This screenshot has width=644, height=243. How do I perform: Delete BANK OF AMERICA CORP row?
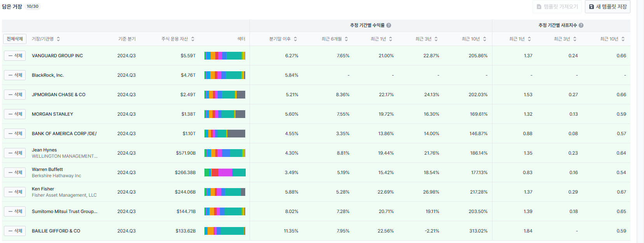tap(15, 134)
